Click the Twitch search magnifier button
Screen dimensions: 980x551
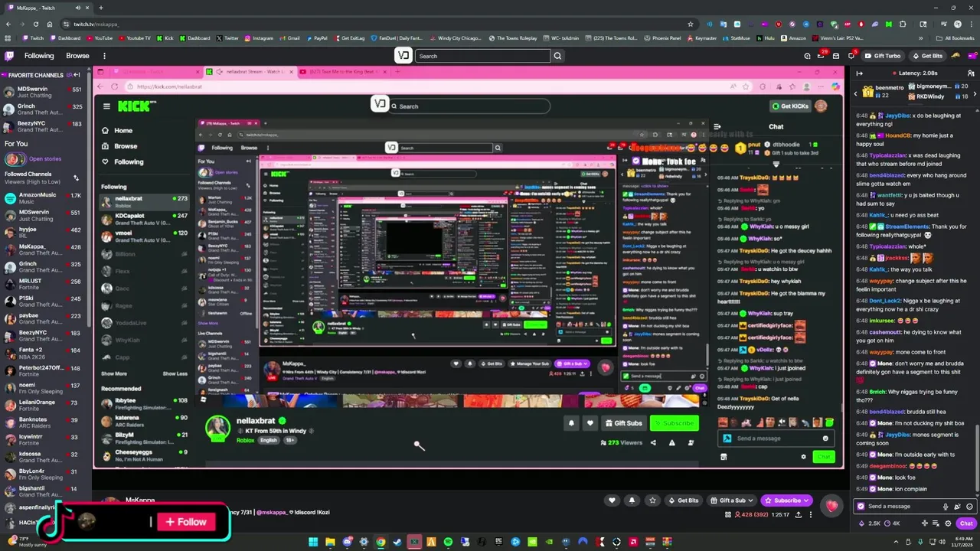[x=557, y=56]
